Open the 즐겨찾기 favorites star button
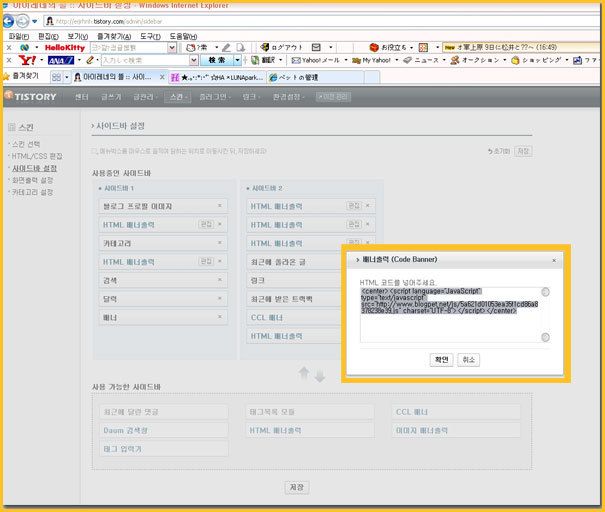 click(22, 76)
